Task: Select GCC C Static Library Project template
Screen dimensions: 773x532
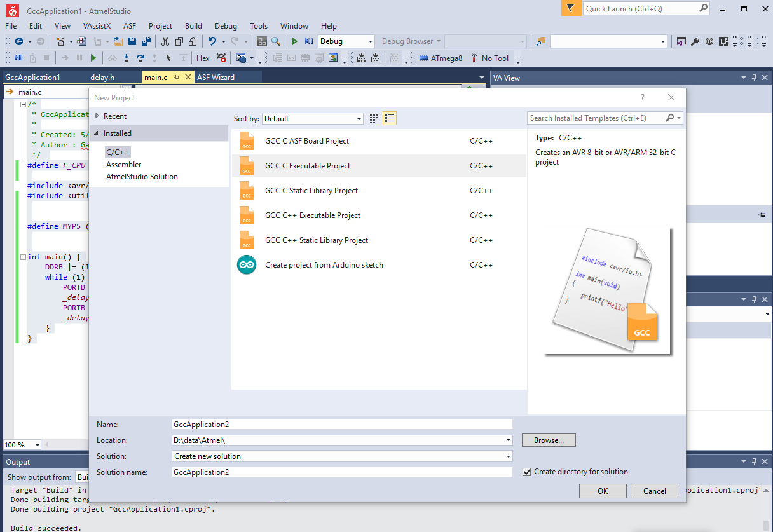Action: [379, 191]
